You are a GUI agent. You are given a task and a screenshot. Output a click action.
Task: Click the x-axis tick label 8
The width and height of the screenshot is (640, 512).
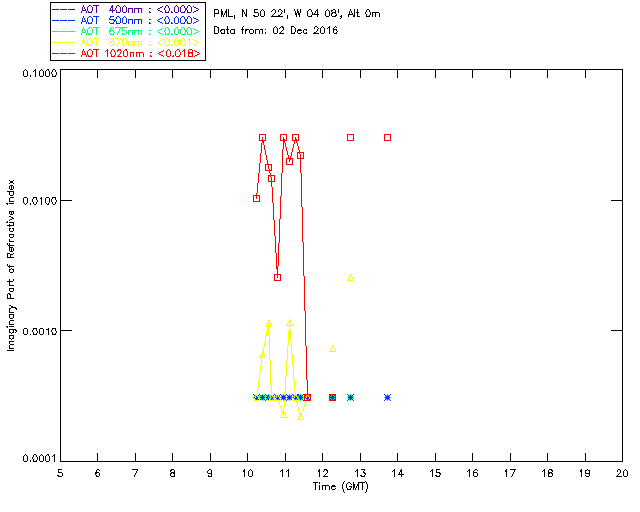pos(173,473)
